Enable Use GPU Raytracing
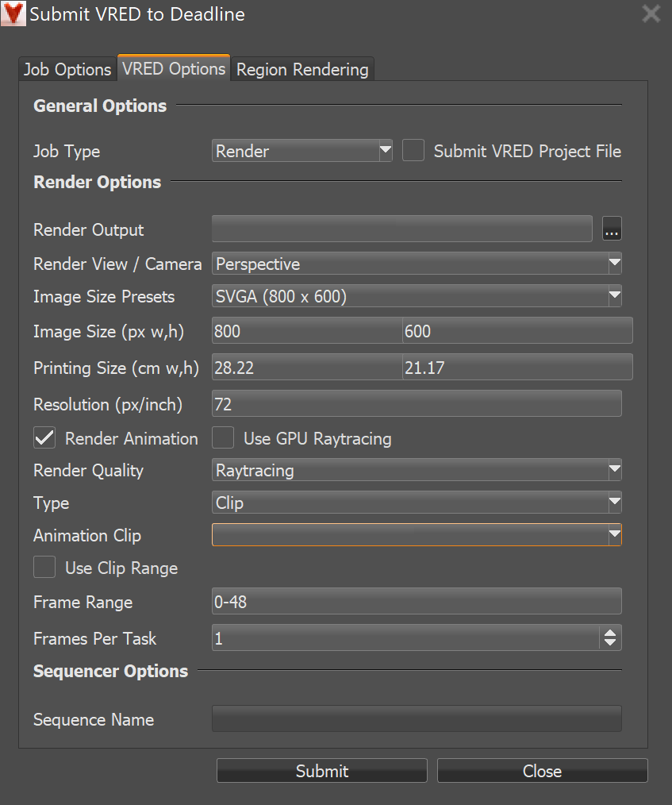Screen dimensions: 672x805 [224, 438]
